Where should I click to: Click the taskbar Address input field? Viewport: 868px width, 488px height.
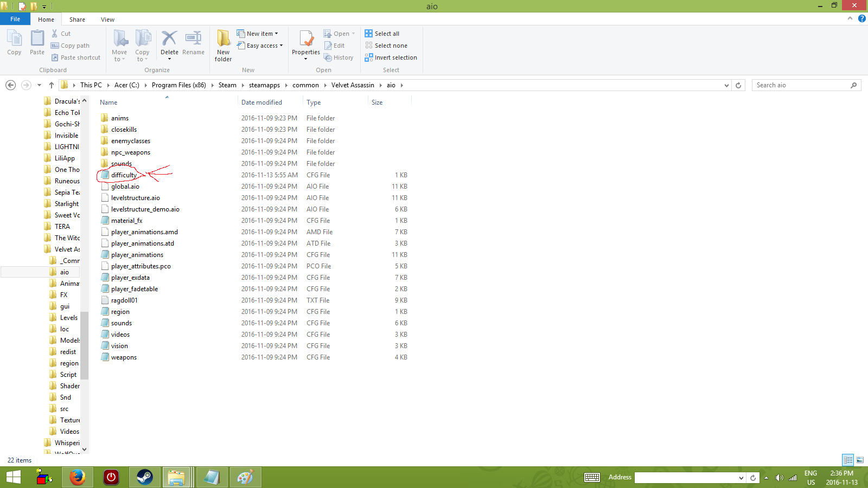(x=686, y=478)
